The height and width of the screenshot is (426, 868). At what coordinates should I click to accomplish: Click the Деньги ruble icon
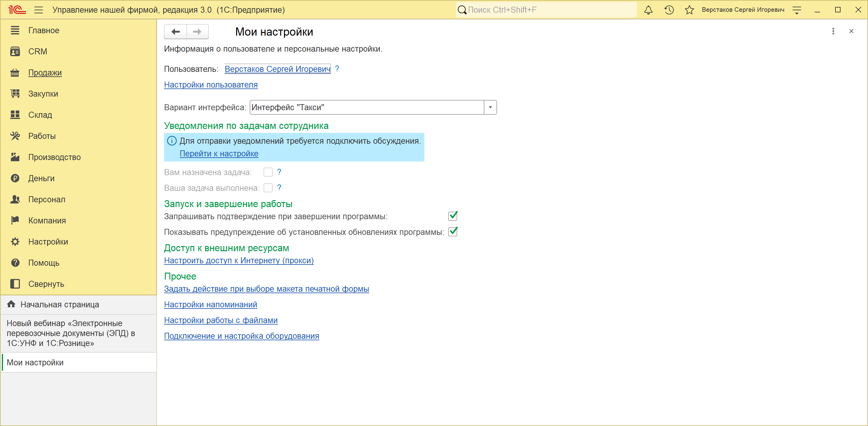click(x=15, y=178)
